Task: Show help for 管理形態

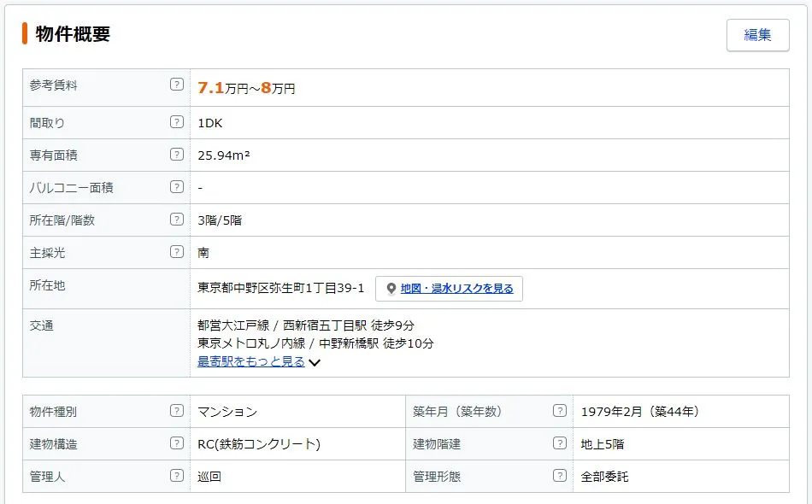Action: pyautogui.click(x=559, y=476)
